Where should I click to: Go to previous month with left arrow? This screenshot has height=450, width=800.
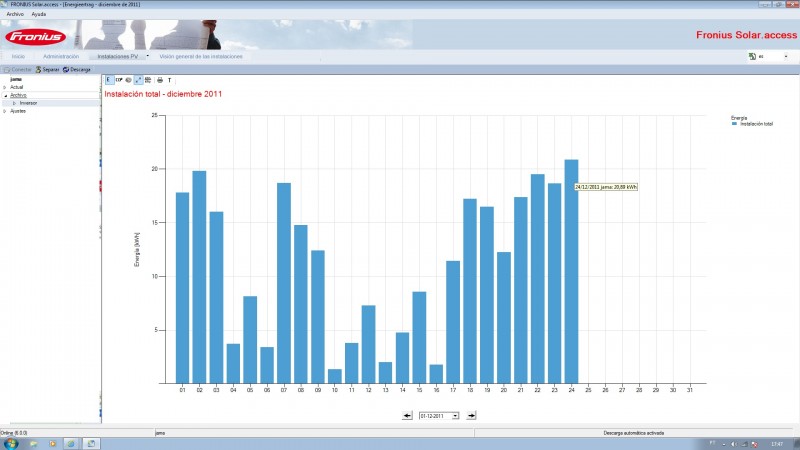(407, 415)
